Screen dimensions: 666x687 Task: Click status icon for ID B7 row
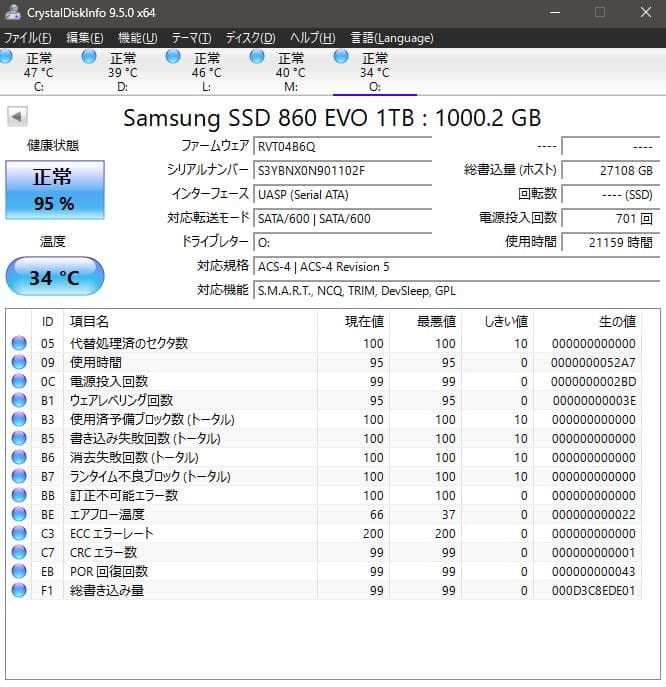click(x=19, y=476)
